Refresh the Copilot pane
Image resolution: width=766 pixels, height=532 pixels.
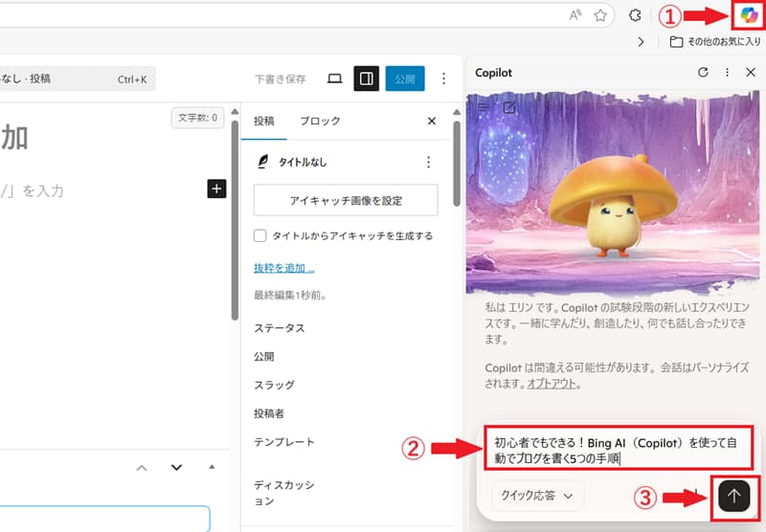(703, 72)
